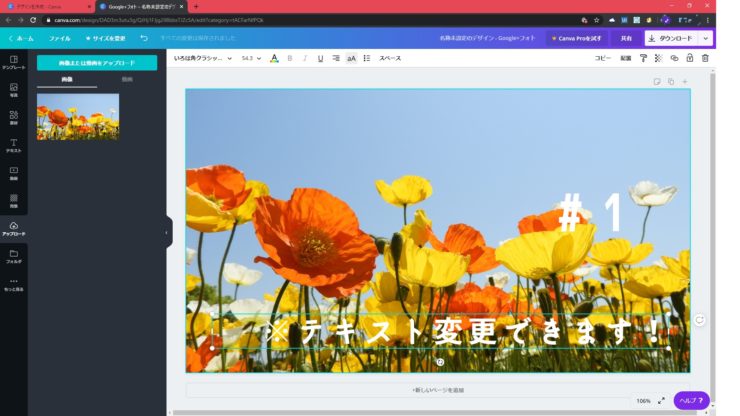The height and width of the screenshot is (416, 740).
Task: Select the '# 1' text on canvas
Action: pyautogui.click(x=589, y=212)
